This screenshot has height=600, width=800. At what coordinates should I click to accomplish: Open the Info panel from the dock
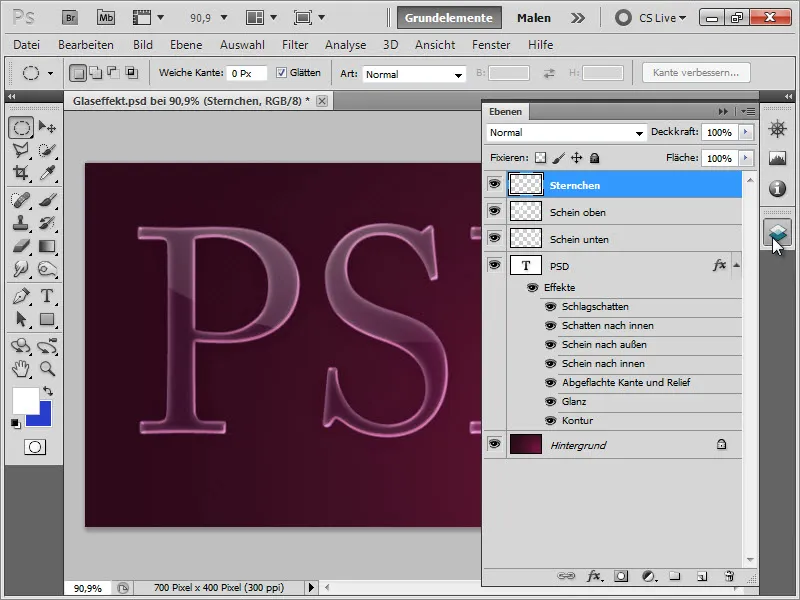pyautogui.click(x=777, y=188)
